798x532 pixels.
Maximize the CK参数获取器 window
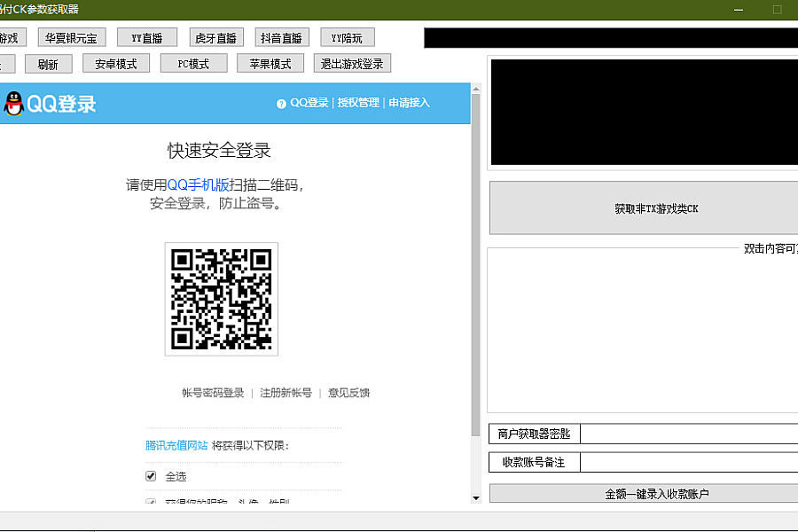click(x=777, y=10)
